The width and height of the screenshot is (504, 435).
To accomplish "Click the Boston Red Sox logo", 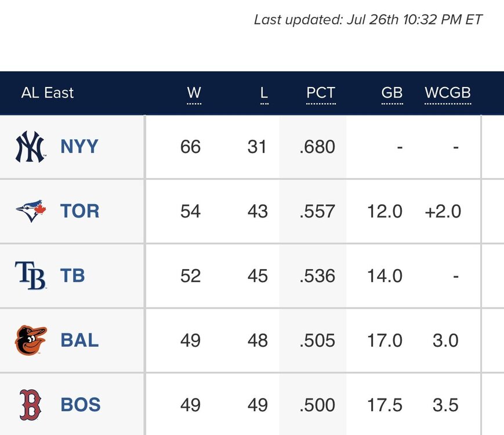I will (30, 405).
